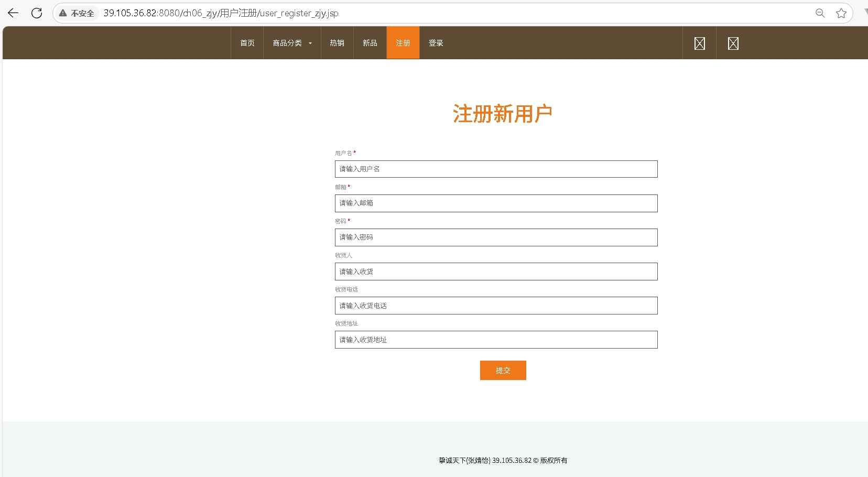Click the 请输入收货地址 address field

[x=496, y=340]
